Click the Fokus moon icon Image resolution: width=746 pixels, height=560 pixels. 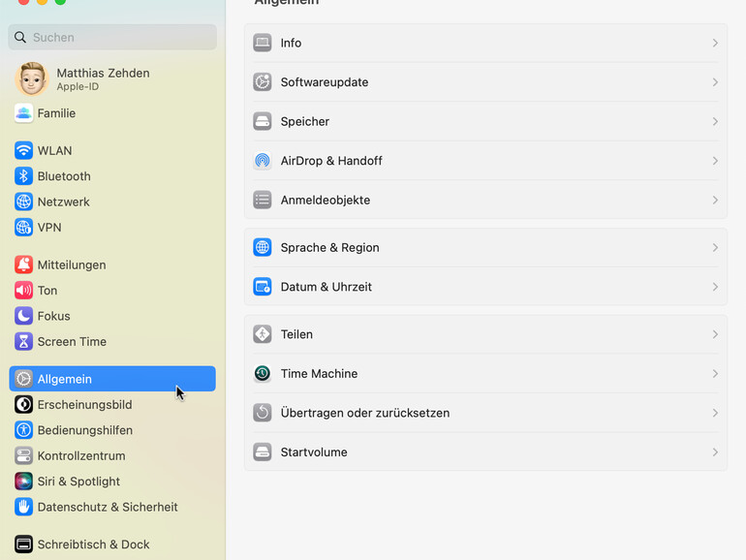pyautogui.click(x=23, y=316)
